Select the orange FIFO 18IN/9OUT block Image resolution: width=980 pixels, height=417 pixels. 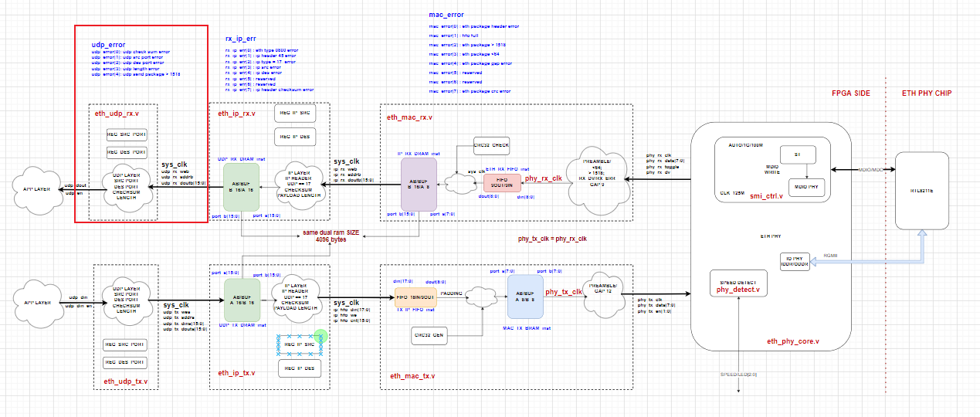pos(415,297)
